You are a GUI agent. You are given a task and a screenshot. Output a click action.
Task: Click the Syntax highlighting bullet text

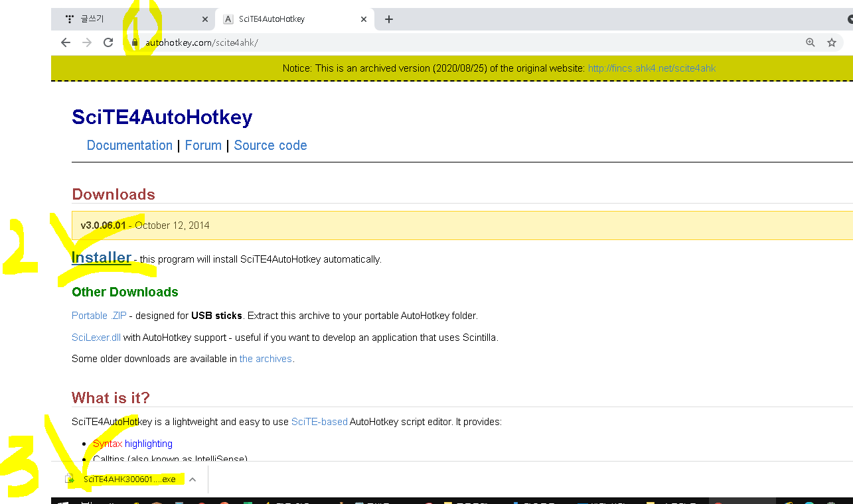point(133,444)
